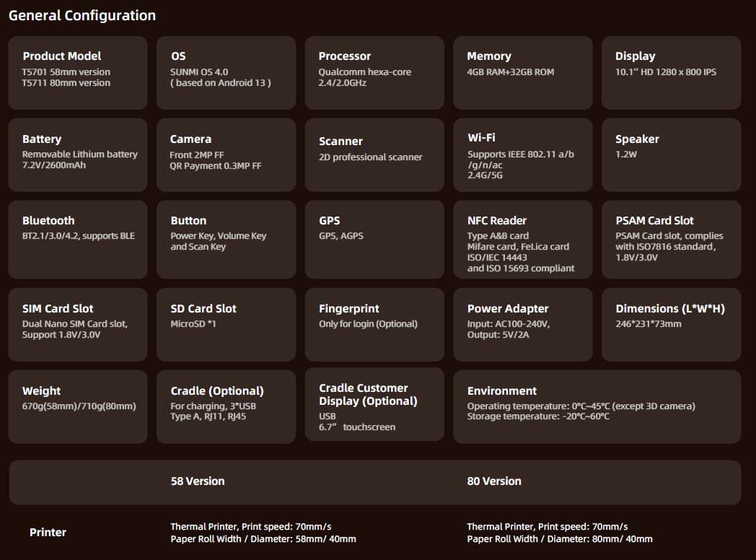756x560 pixels.
Task: Click the 58 Version column header
Action: click(198, 481)
